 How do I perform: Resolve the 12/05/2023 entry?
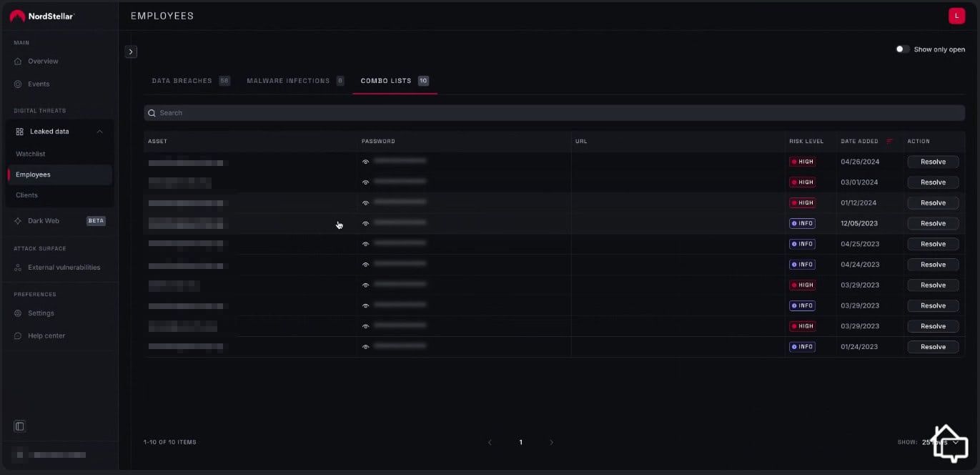(933, 223)
